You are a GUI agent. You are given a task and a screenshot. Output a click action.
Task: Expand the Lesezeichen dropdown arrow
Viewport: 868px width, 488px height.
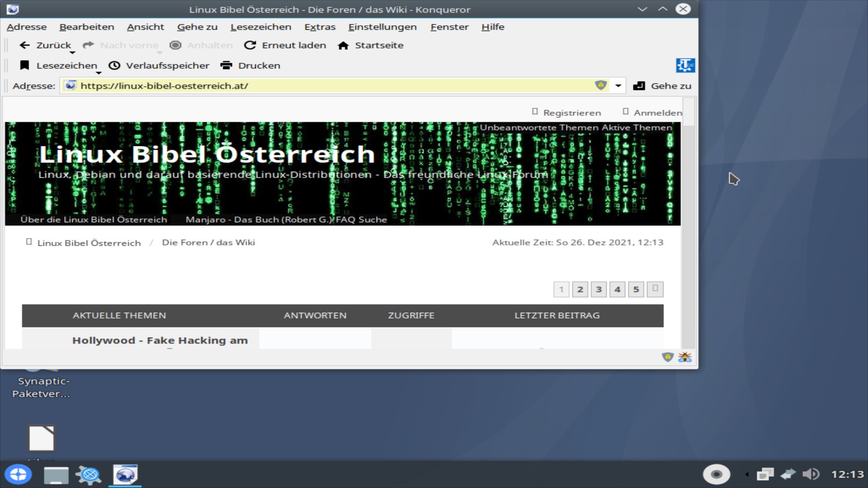(99, 71)
